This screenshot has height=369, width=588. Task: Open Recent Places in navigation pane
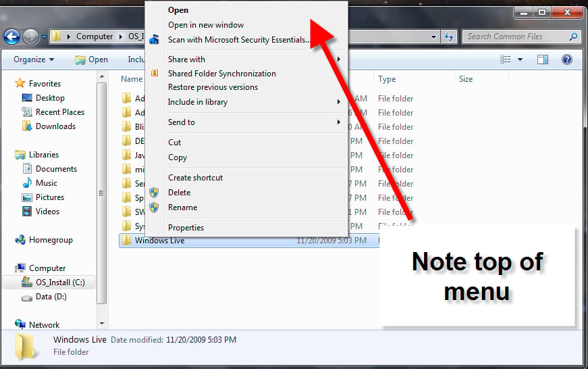pyautogui.click(x=59, y=112)
